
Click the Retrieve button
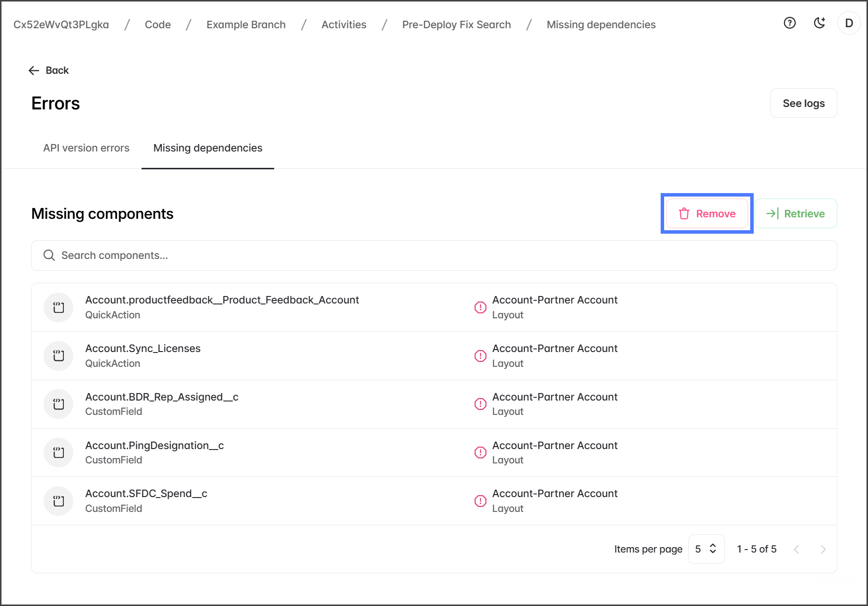(795, 214)
